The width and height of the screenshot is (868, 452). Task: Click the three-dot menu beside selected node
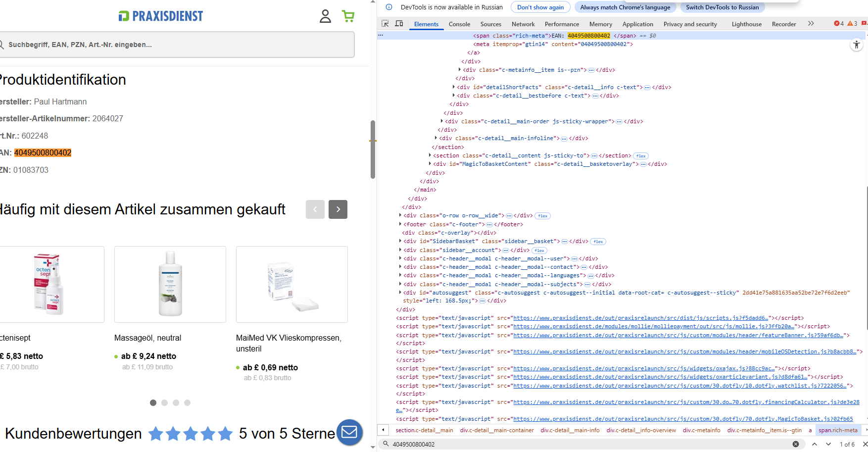point(381,36)
